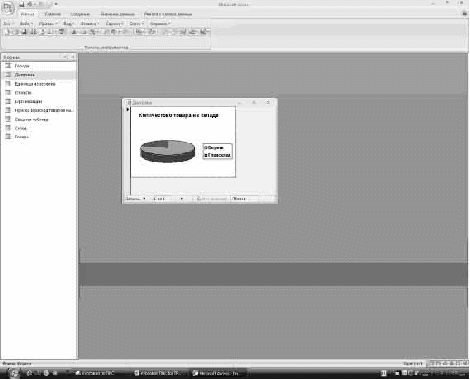Image resolution: width=470 pixels, height=380 pixels.
Task: Click the Undo icon in quick access toolbar
Action: point(30,4)
